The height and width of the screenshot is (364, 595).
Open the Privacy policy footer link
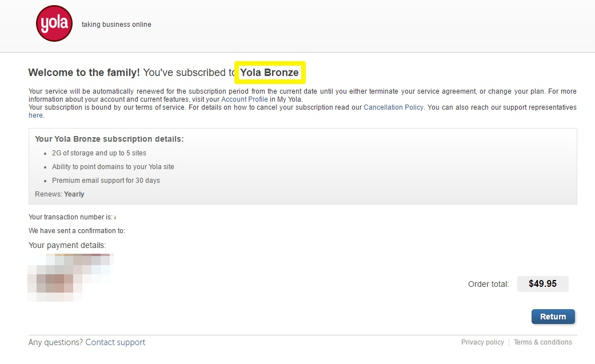[482, 342]
